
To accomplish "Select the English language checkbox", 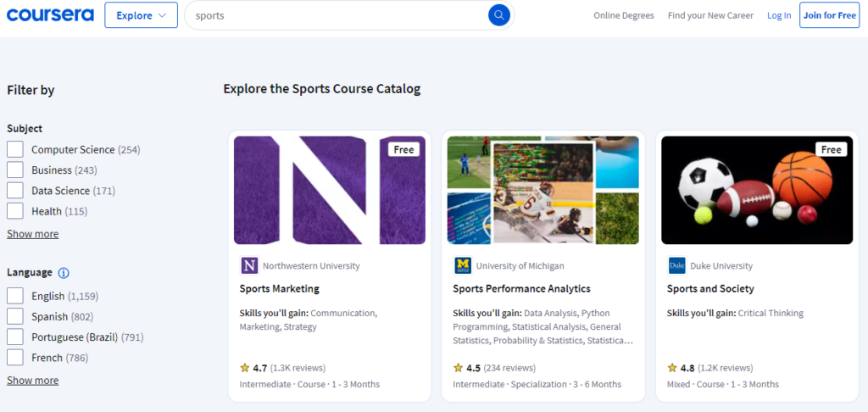I will pos(15,296).
